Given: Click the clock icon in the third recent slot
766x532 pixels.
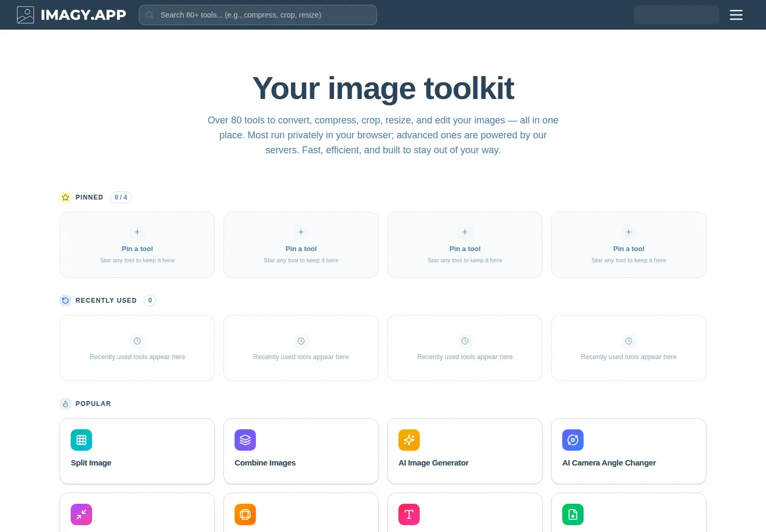Looking at the screenshot, I should coord(465,341).
